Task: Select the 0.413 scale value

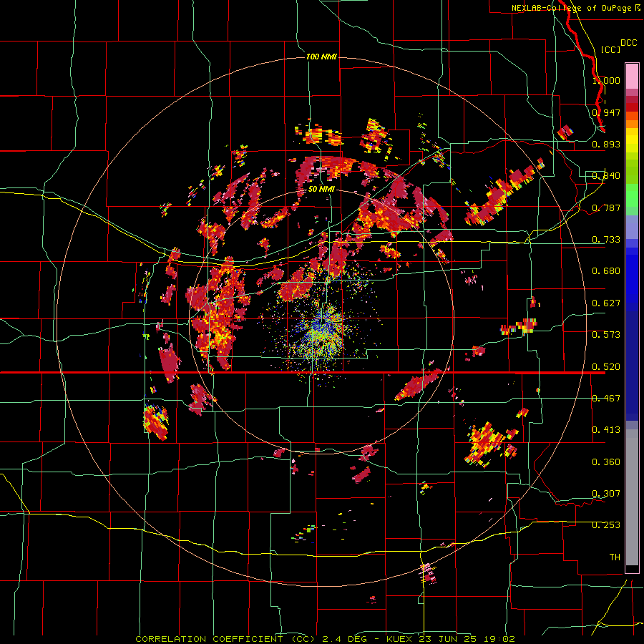Action: click(x=606, y=430)
